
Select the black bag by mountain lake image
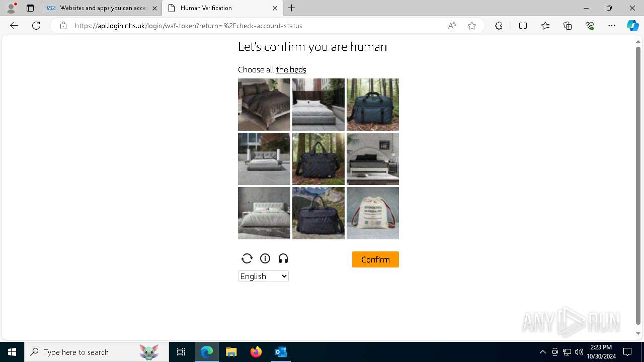318,213
